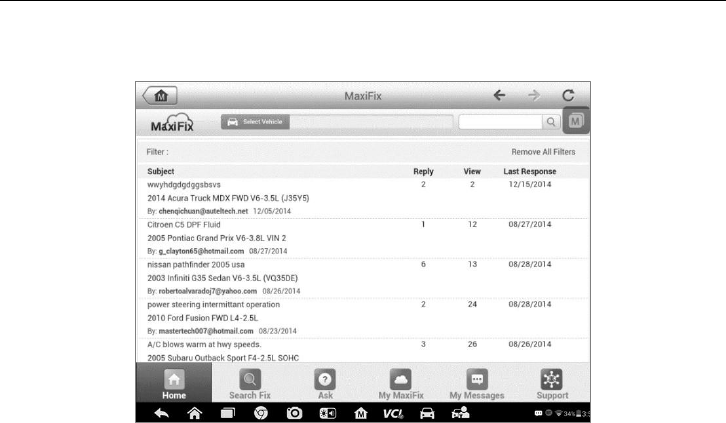Click the 08/27/2014 last response date
The image size is (726, 423).
pos(530,224)
